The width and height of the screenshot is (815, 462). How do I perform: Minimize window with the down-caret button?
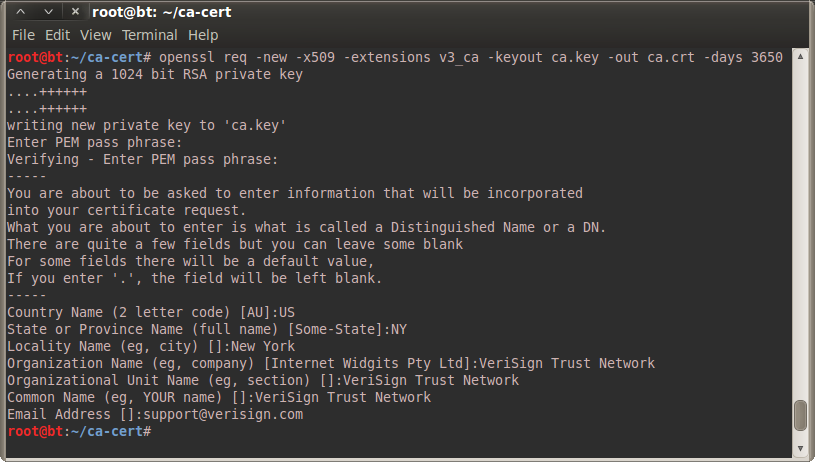47,12
